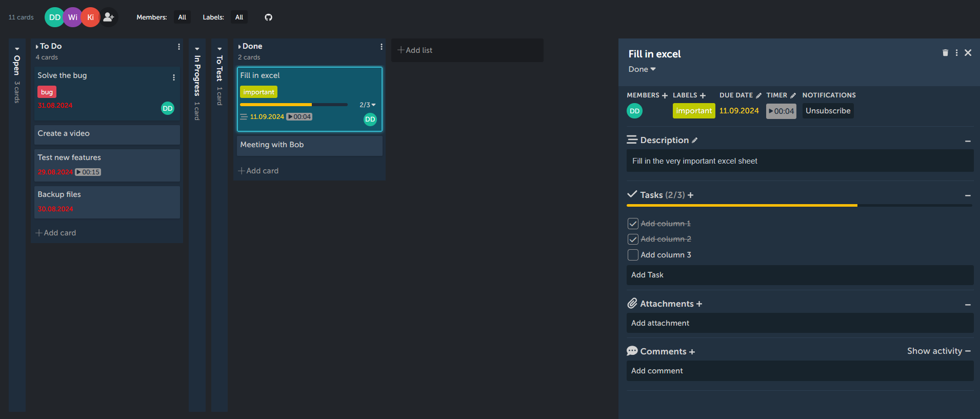Screen dimensions: 980x419
Task: Click DD avatar on Fill in excel card
Action: [x=370, y=119]
